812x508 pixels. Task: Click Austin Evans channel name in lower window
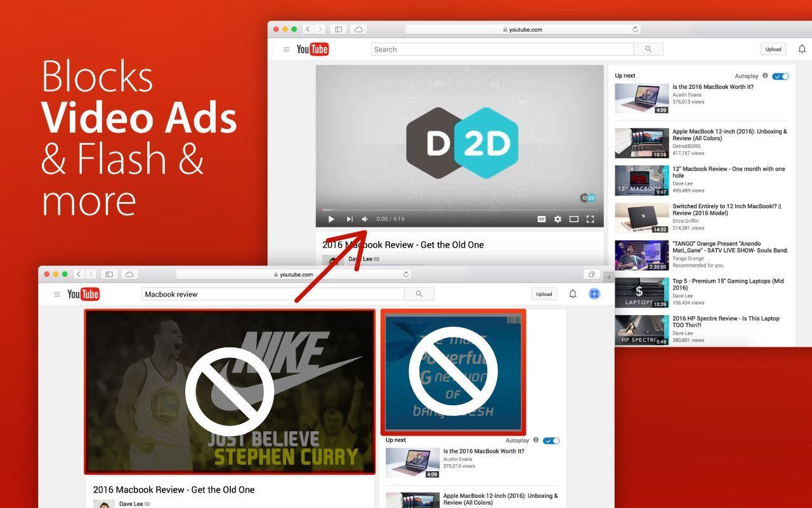(458, 459)
